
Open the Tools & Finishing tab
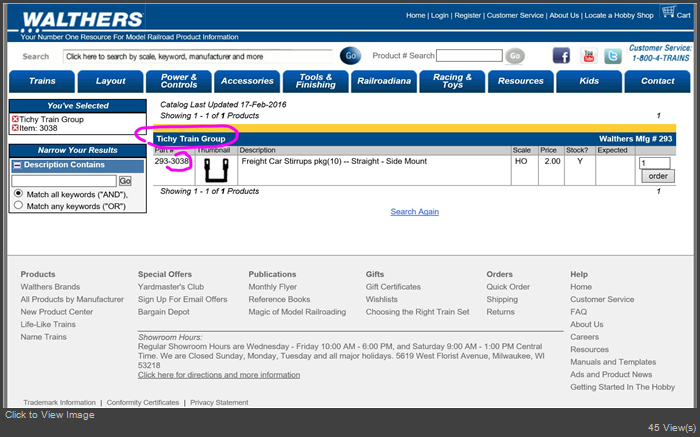tap(316, 81)
